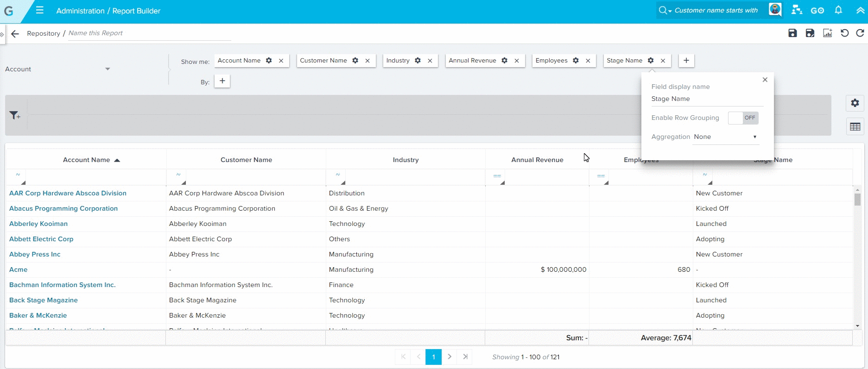
Task: Open the user avatar profile
Action: [x=775, y=10]
